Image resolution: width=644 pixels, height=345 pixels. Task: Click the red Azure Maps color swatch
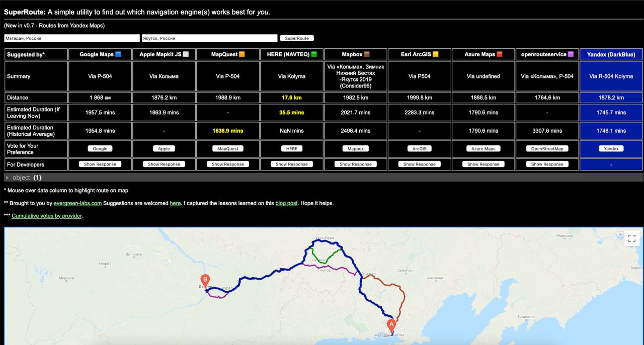point(500,54)
